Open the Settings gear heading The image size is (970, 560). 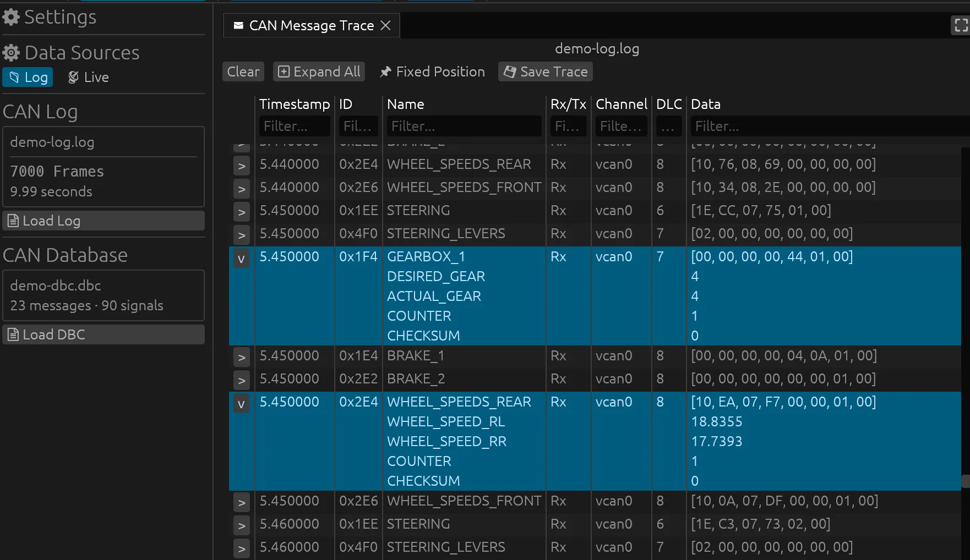click(50, 17)
